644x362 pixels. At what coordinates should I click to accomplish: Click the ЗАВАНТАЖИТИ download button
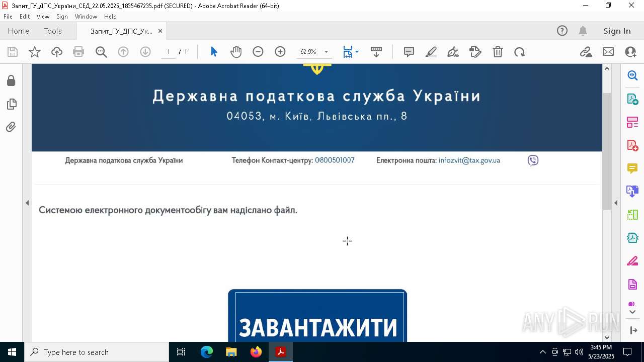317,316
